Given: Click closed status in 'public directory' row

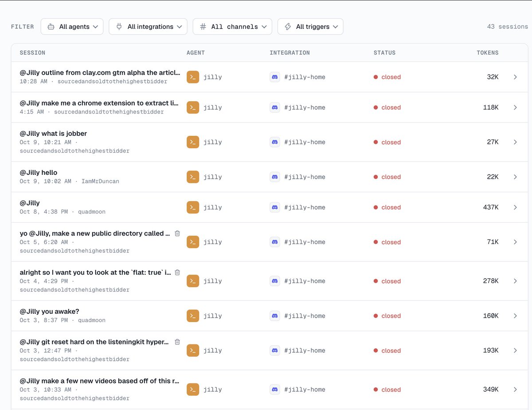Looking at the screenshot, I should (x=387, y=242).
